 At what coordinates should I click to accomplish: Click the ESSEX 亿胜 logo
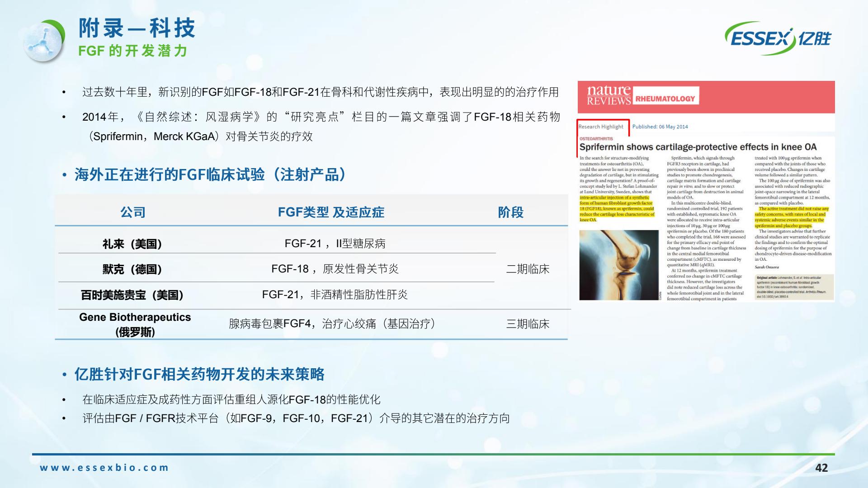(778, 38)
